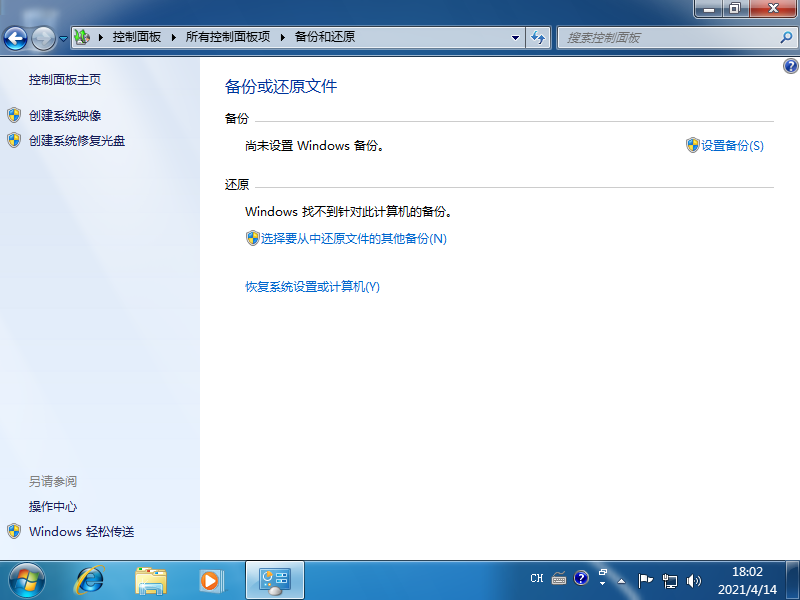Click the keyboard icon in language bar
Image resolution: width=800 pixels, height=600 pixels.
pos(559,579)
